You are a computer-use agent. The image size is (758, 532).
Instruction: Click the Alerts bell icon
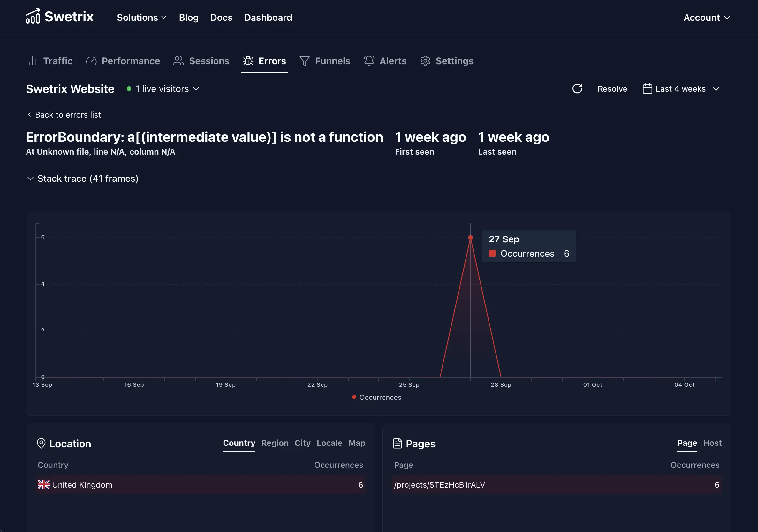coord(369,60)
